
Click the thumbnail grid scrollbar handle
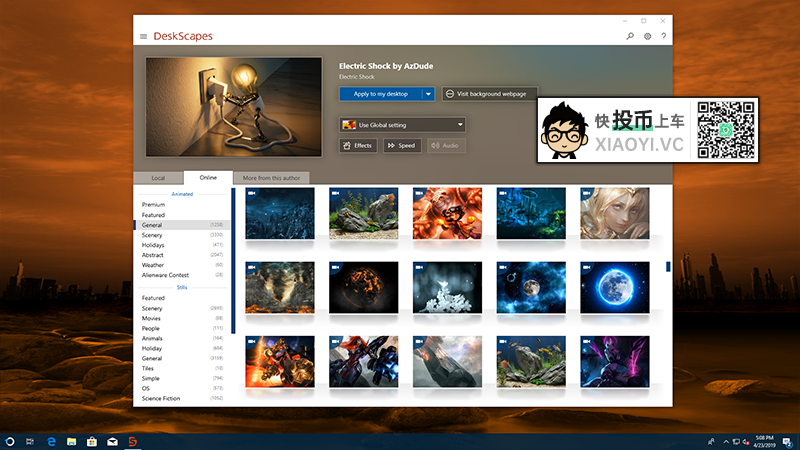pos(667,267)
